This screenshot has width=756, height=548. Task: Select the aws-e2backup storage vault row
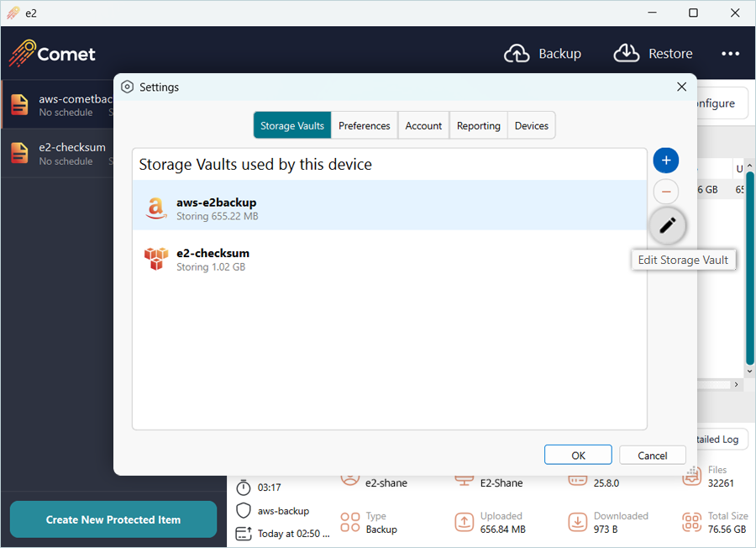click(390, 205)
